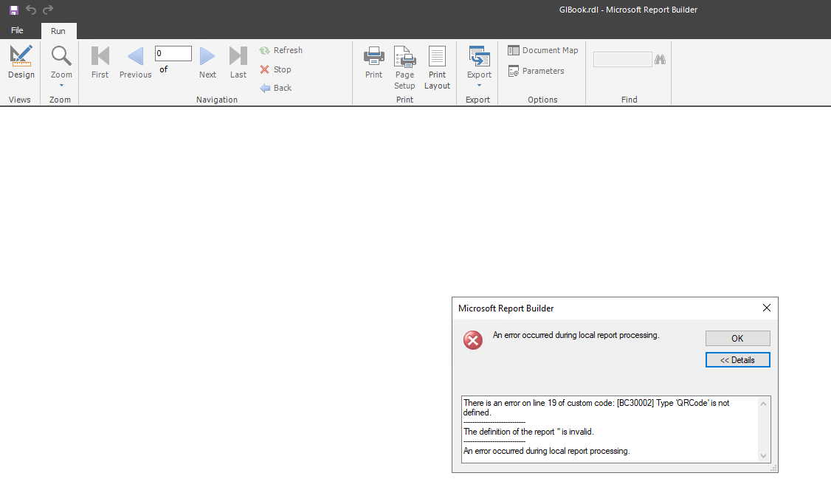Screen dimensions: 831x504
Task: Open Page Setup
Action: pyautogui.click(x=404, y=67)
